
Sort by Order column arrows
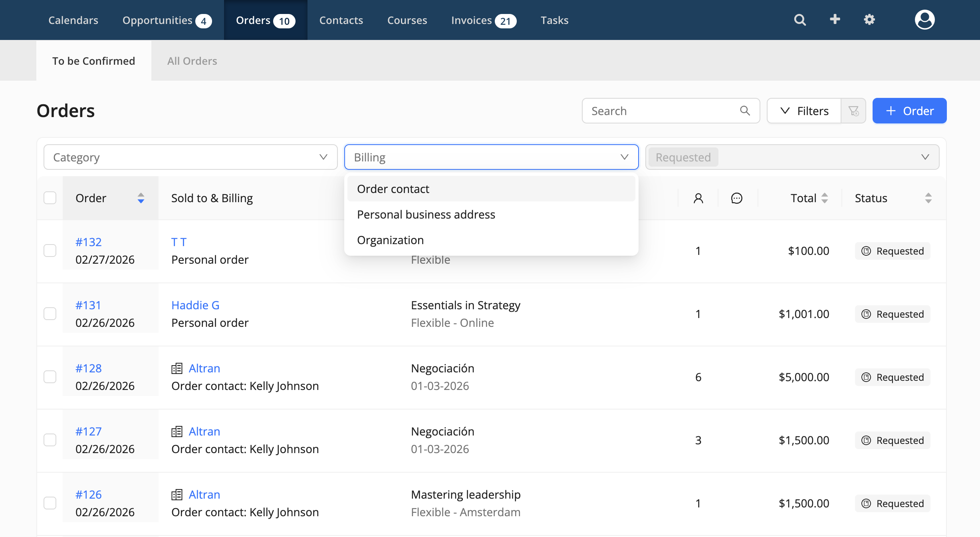[x=141, y=198]
